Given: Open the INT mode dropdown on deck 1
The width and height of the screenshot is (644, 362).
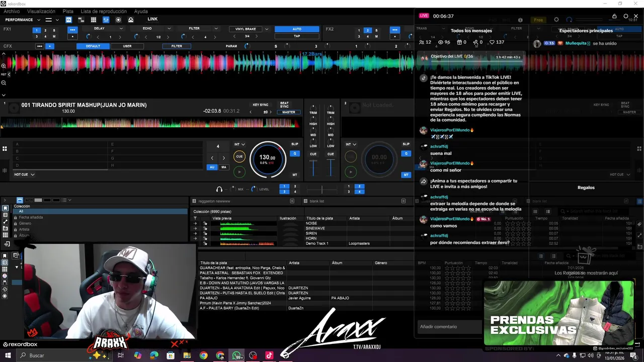Looking at the screenshot, I should tap(239, 144).
